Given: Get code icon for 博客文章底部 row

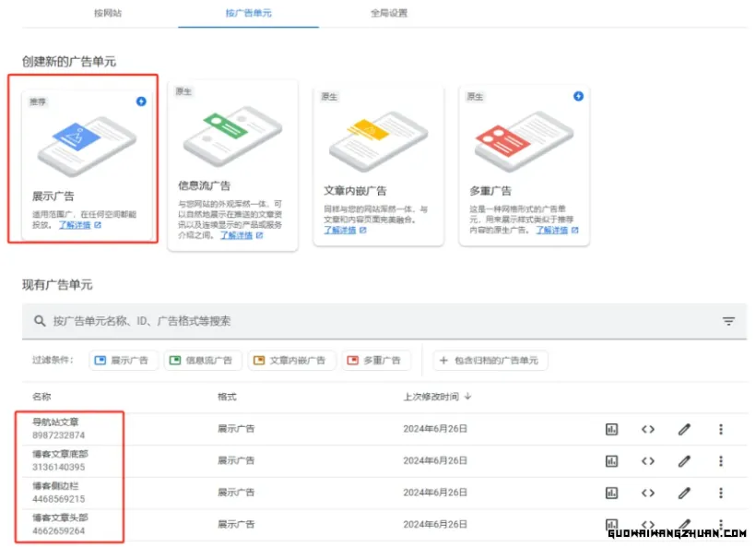Looking at the screenshot, I should click(x=648, y=460).
